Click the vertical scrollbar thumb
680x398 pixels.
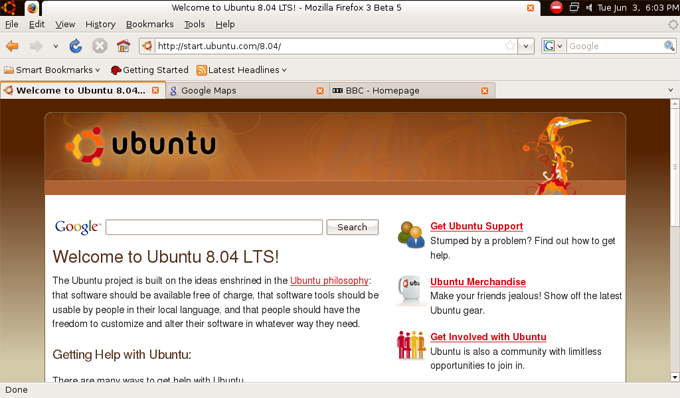point(675,167)
